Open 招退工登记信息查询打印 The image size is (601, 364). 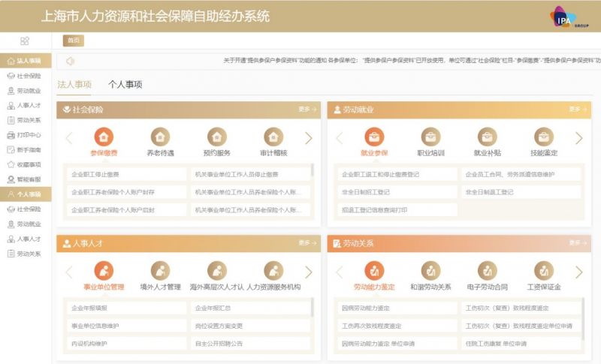tap(397, 210)
